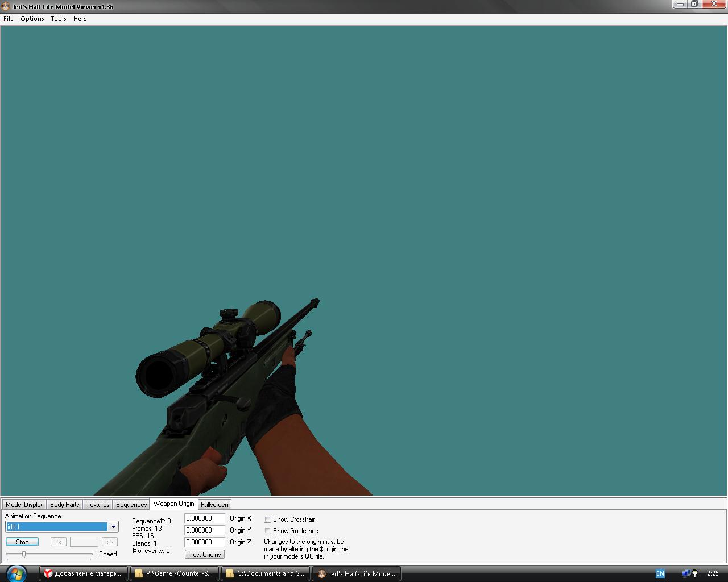Click the EN language indicator in tray
Viewport: 728px width, 582px height.
(660, 573)
